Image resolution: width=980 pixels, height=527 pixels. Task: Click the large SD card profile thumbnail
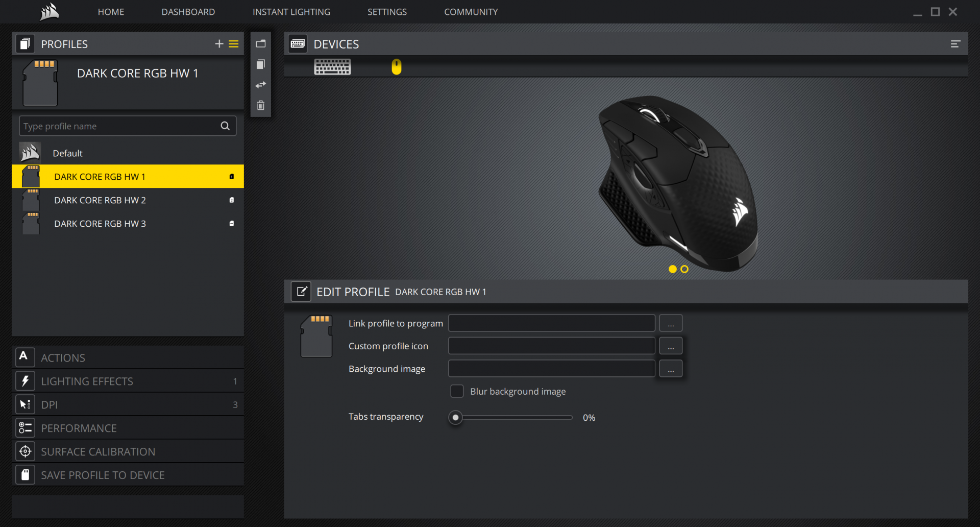point(40,83)
